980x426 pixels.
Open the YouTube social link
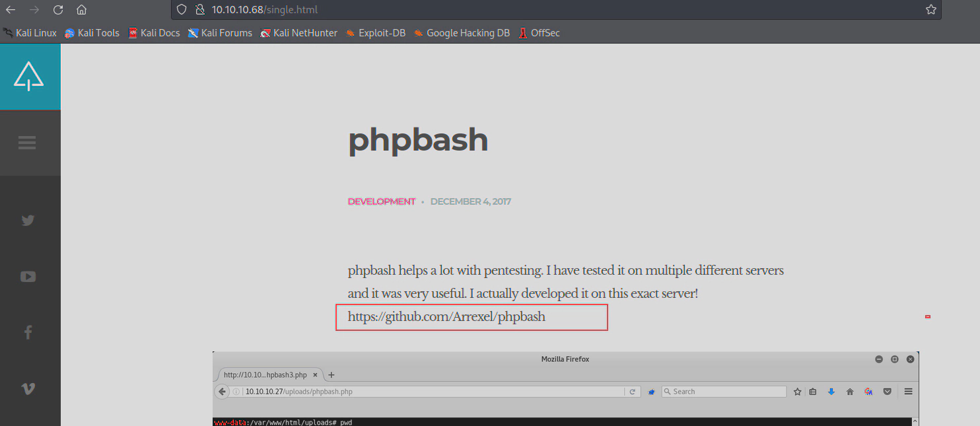tap(28, 277)
